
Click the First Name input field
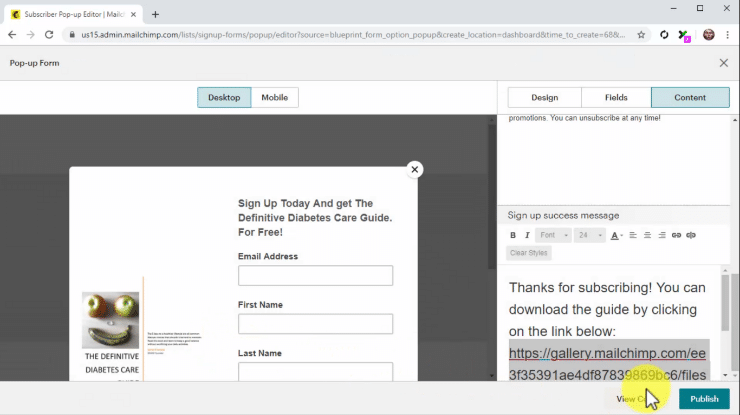315,324
